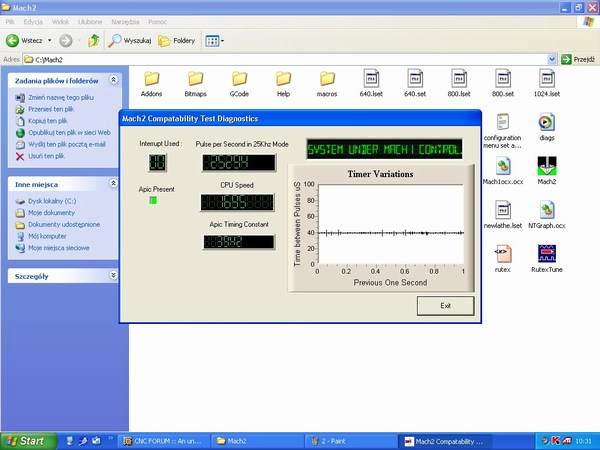
Task: Collapse the Inne miejsca panel
Action: [x=113, y=183]
